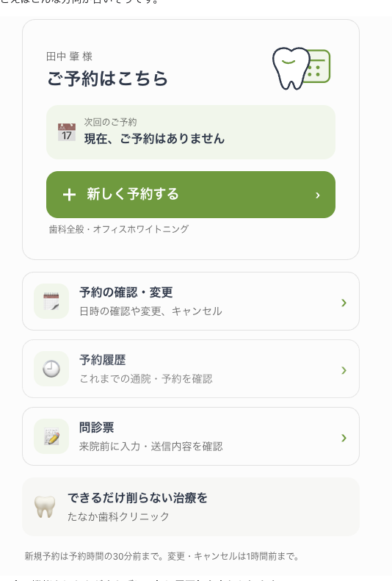Click 日時の確認や変更、キャンセル subtitle
392x581 pixels.
(x=150, y=311)
